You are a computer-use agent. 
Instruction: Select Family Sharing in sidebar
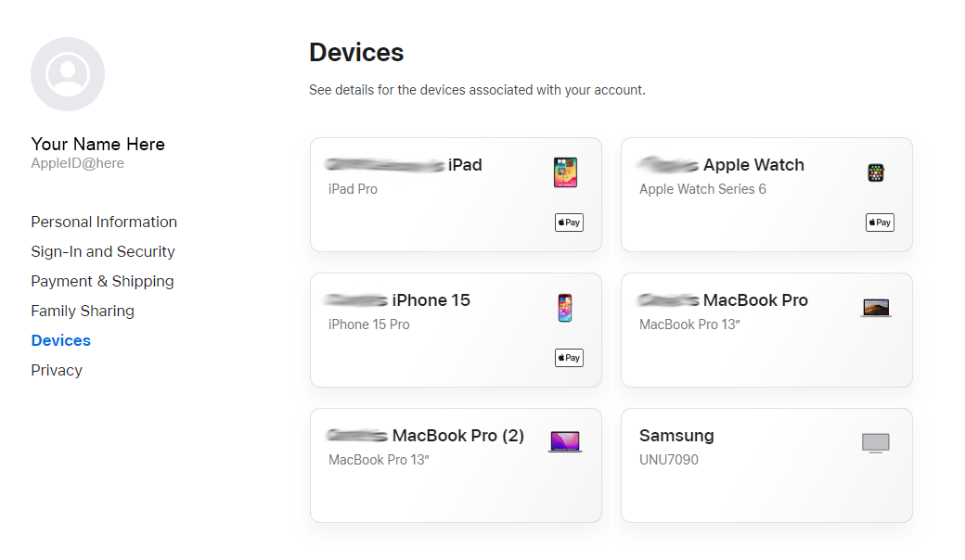(x=83, y=311)
